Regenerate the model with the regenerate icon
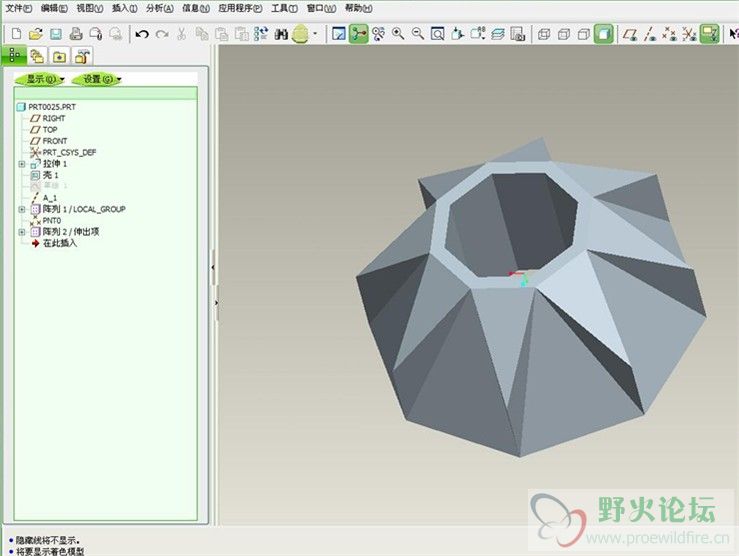The height and width of the screenshot is (556, 739). point(261,34)
